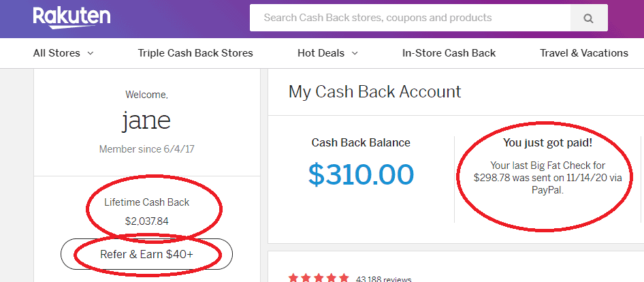Click the My Cash Back Account heading
The height and width of the screenshot is (282, 644).
click(x=374, y=92)
